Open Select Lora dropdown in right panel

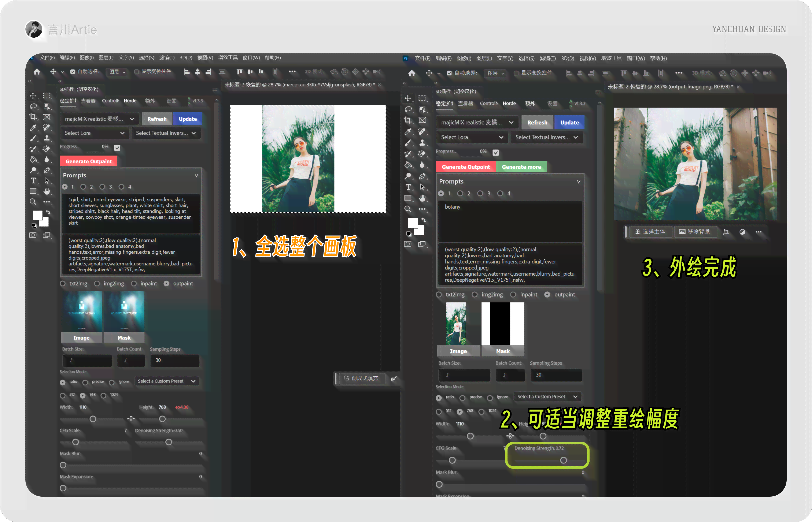(x=472, y=137)
